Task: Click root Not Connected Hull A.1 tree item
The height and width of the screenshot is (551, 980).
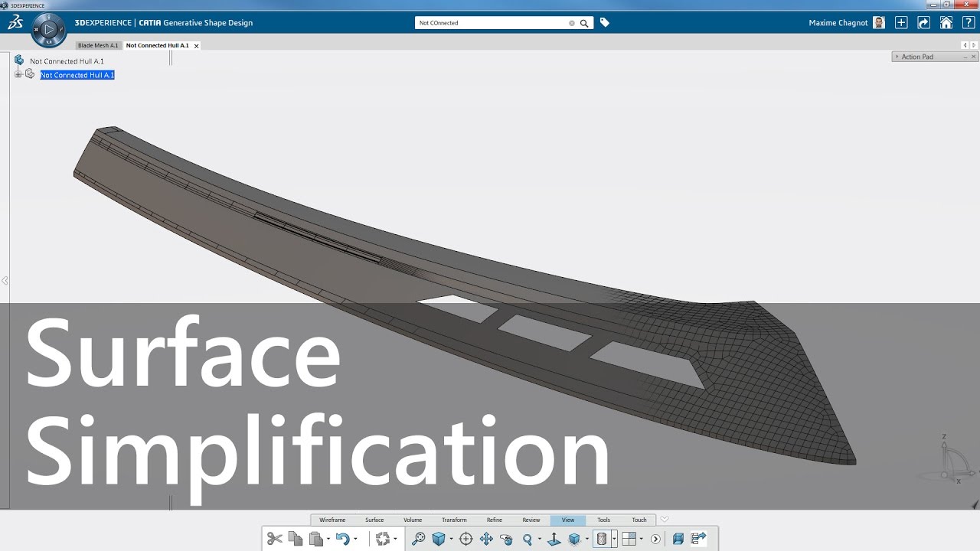Action: tap(67, 61)
